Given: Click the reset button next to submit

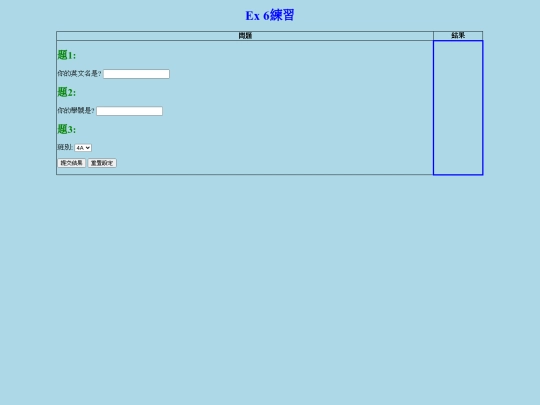Looking at the screenshot, I should click(x=102, y=163).
